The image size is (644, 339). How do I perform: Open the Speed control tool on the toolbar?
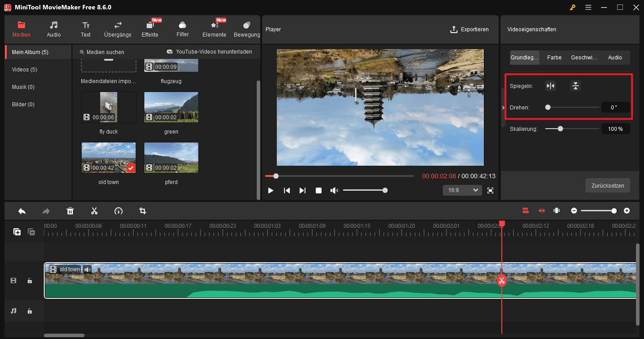point(119,210)
